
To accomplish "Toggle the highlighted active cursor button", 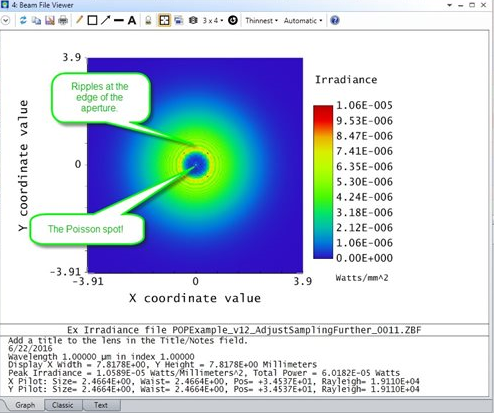I will point(164,21).
